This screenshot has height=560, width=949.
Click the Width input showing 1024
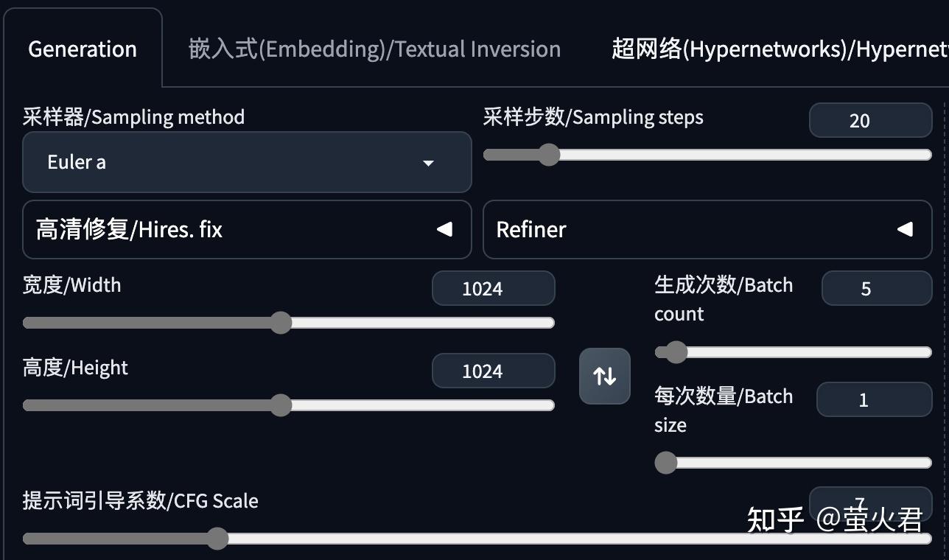click(493, 288)
